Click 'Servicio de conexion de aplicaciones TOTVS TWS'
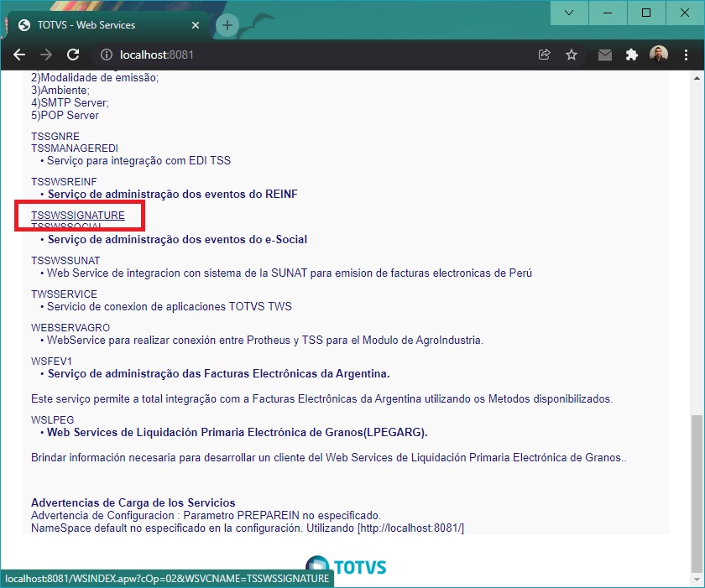The width and height of the screenshot is (705, 588). pos(170,307)
